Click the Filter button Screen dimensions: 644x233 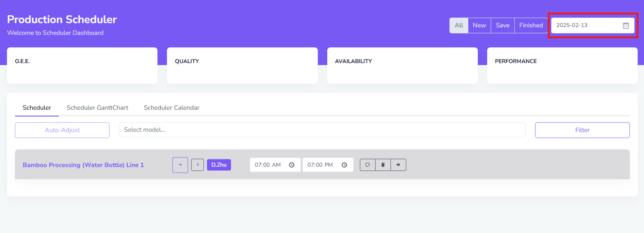click(582, 130)
